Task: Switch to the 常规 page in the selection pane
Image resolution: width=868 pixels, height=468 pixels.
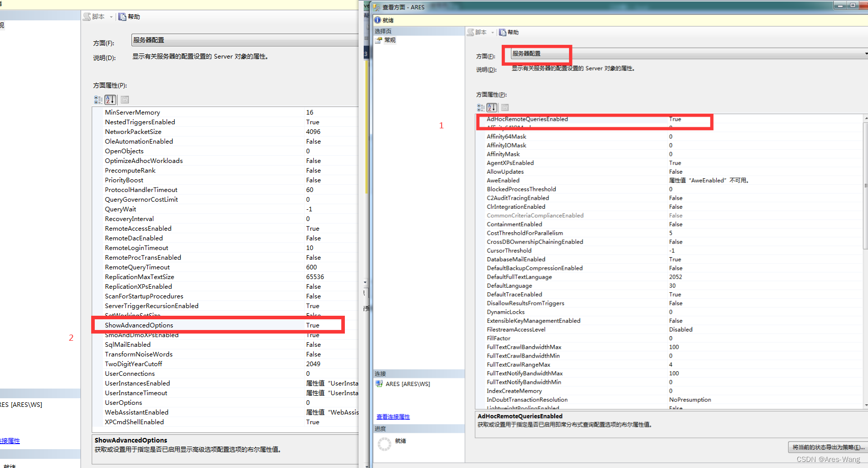Action: [x=389, y=40]
